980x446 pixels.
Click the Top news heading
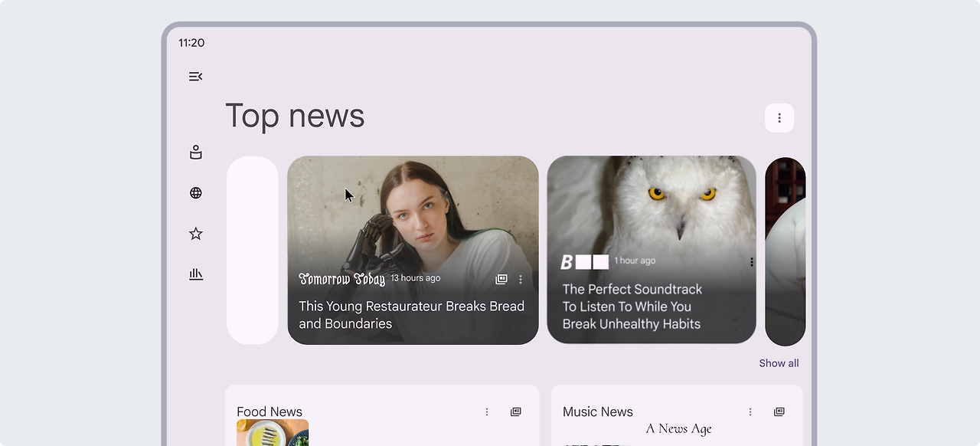tap(295, 116)
